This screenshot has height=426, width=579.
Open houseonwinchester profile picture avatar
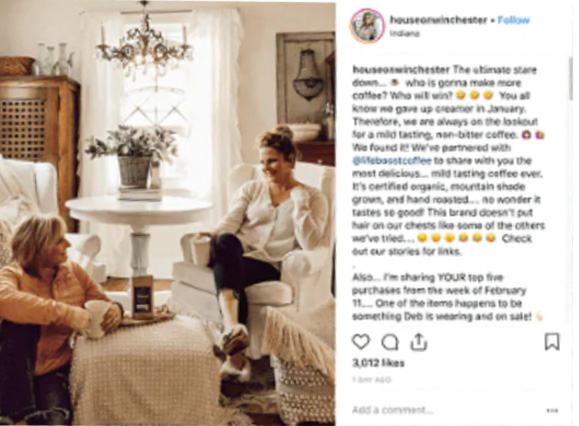[367, 25]
